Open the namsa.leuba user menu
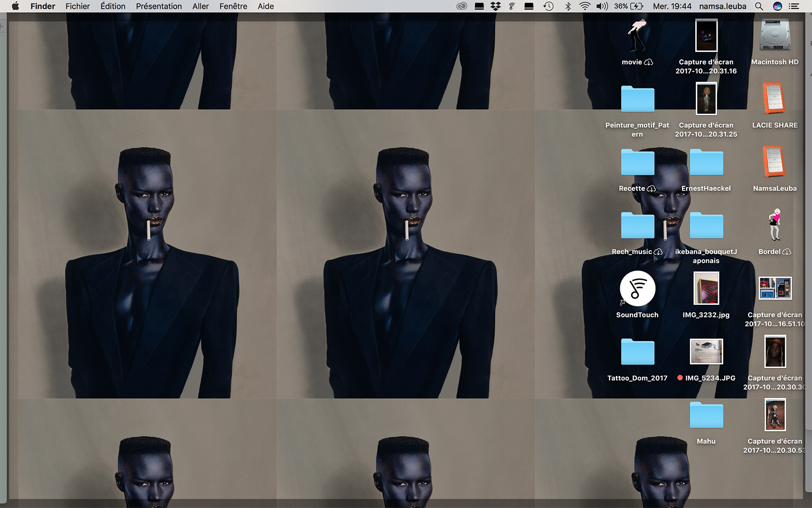The image size is (812, 508). click(x=723, y=6)
